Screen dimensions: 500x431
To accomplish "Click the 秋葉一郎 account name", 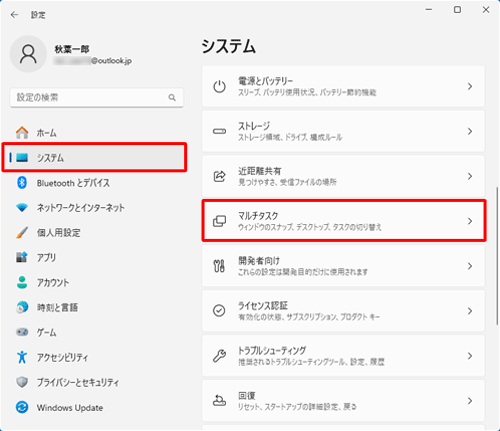I will pyautogui.click(x=72, y=49).
